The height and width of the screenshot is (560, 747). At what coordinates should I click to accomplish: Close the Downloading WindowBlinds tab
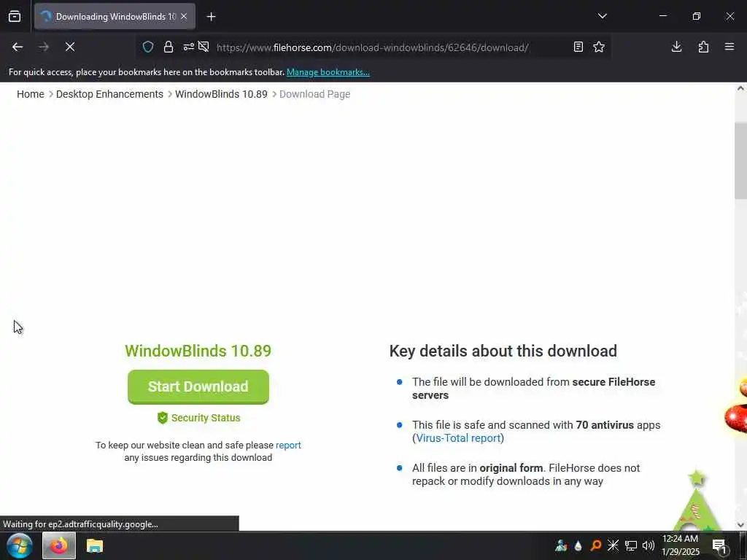tap(184, 17)
